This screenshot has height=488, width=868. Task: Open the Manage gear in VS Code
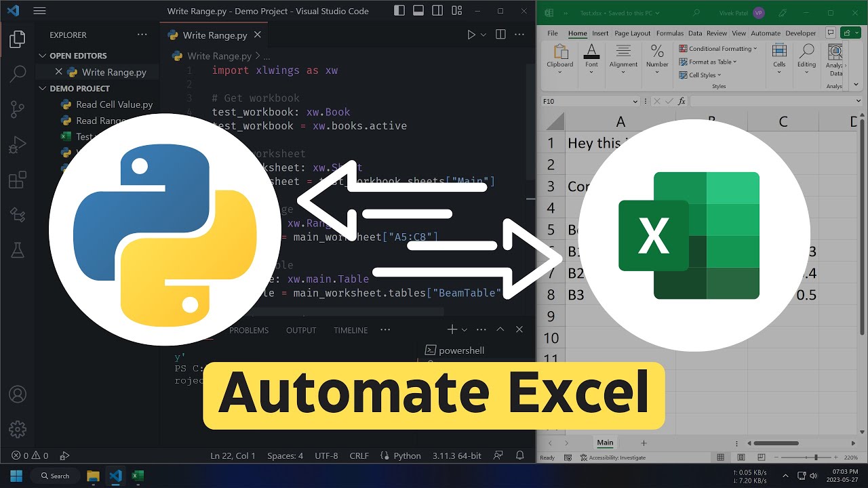[18, 430]
